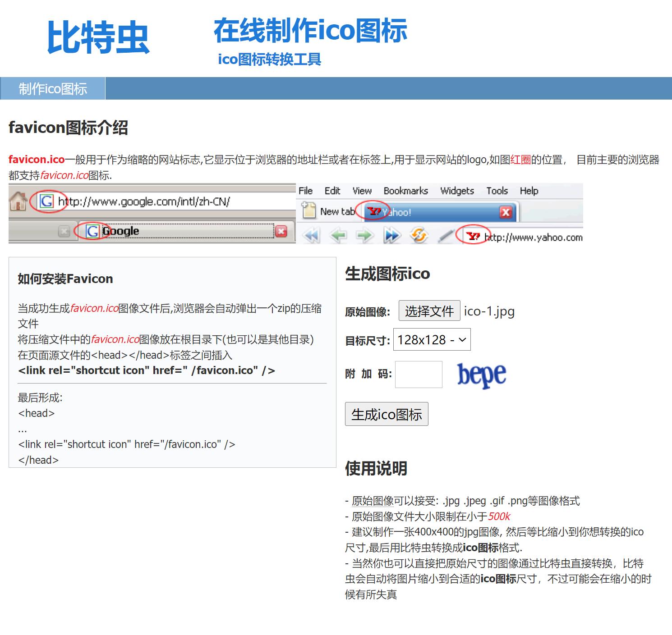Click the ico图标转换工具 subtitle
The width and height of the screenshot is (672, 635).
pyautogui.click(x=269, y=59)
